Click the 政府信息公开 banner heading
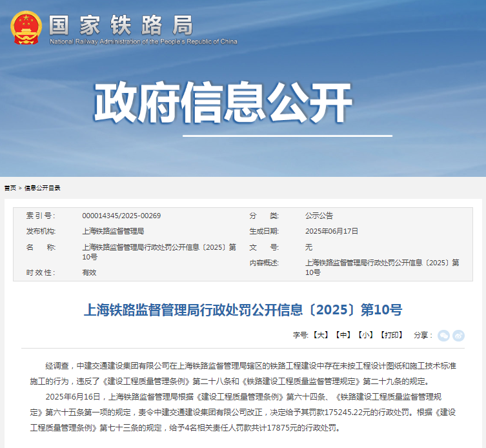This screenshot has height=448, width=486. [224, 103]
